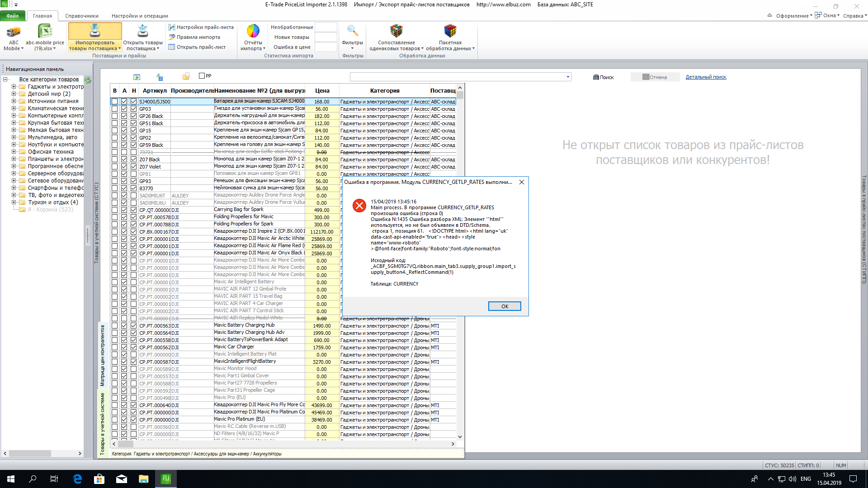Viewport: 868px width, 488px height.
Task: Click the Детальный поиск link
Action: pos(706,77)
